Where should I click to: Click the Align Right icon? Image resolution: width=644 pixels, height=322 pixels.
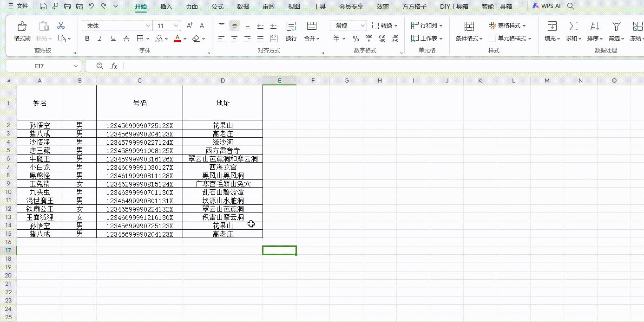coord(247,39)
